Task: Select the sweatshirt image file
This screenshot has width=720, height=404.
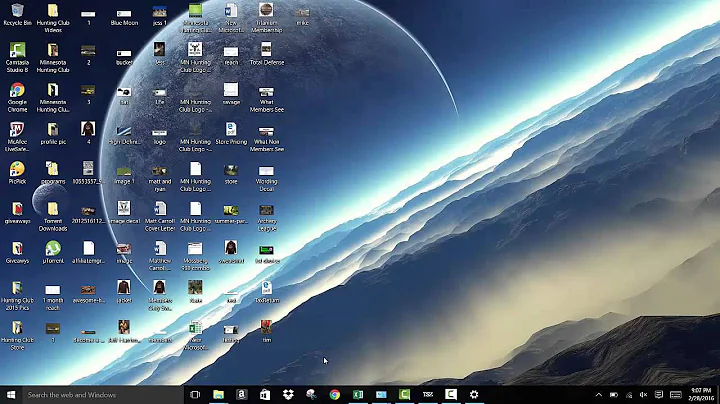Action: tap(231, 252)
